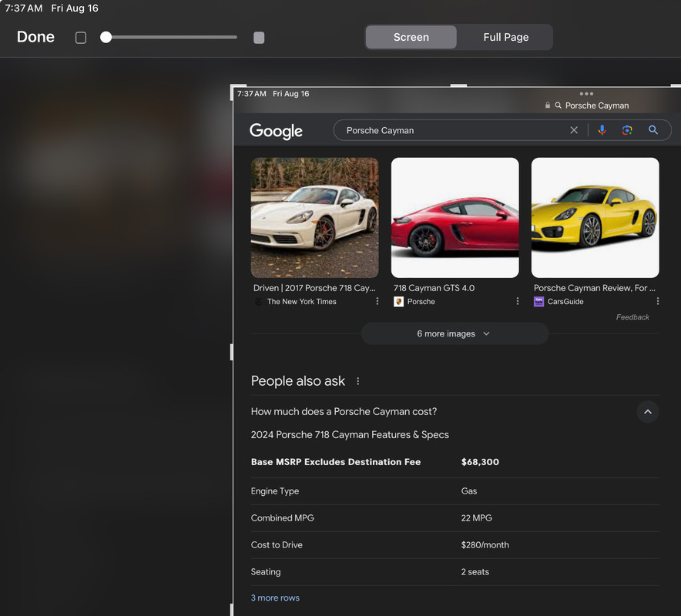Click the Google logo
The height and width of the screenshot is (616, 681).
[x=276, y=131]
